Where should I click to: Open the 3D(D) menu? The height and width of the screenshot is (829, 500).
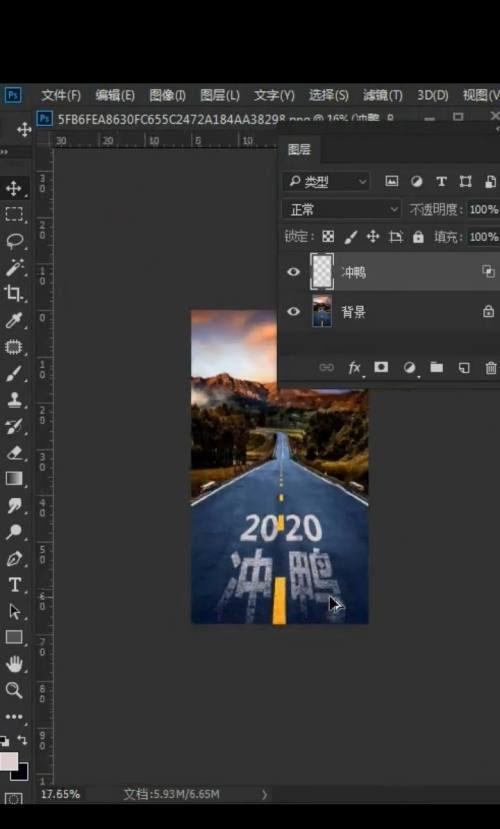[x=432, y=95]
